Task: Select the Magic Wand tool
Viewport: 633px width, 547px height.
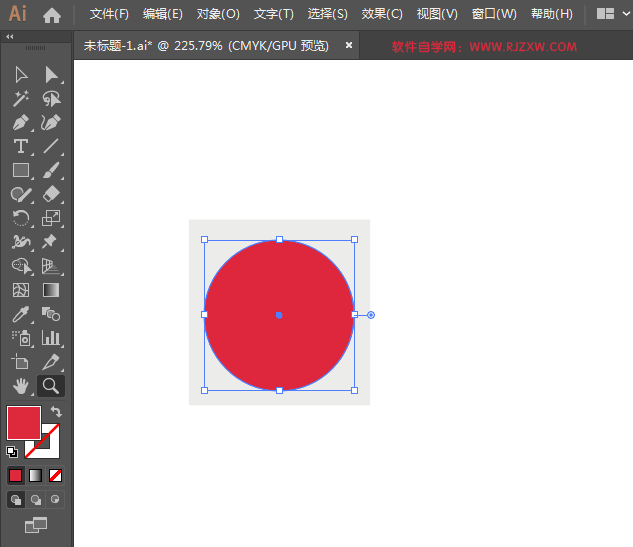Action: 21,99
